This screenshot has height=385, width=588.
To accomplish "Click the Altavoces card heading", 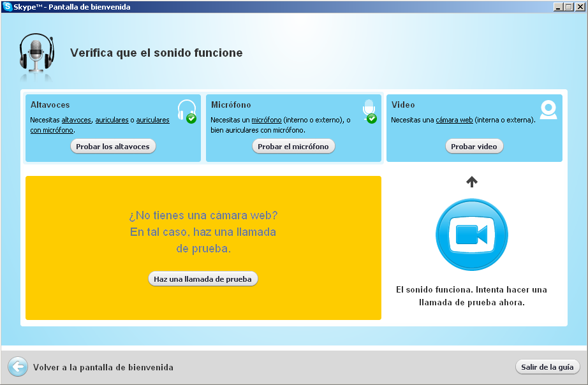I will [x=50, y=105].
